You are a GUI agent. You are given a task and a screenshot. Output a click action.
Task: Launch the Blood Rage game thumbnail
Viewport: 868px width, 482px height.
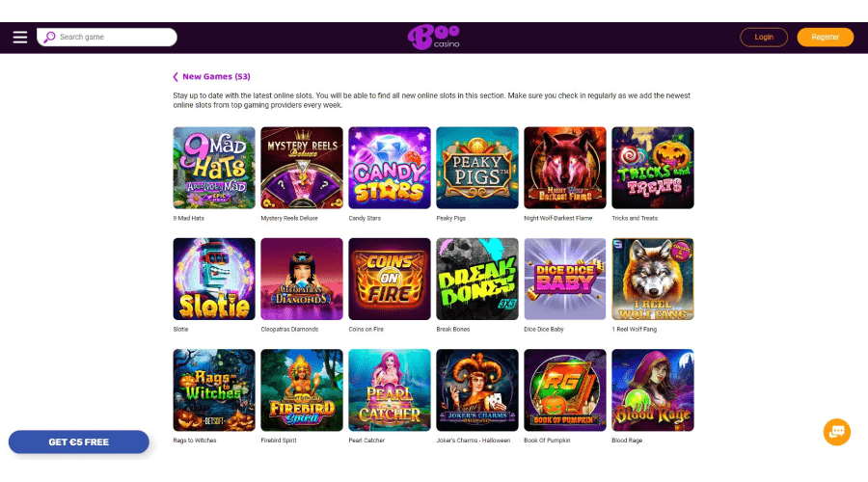point(653,390)
